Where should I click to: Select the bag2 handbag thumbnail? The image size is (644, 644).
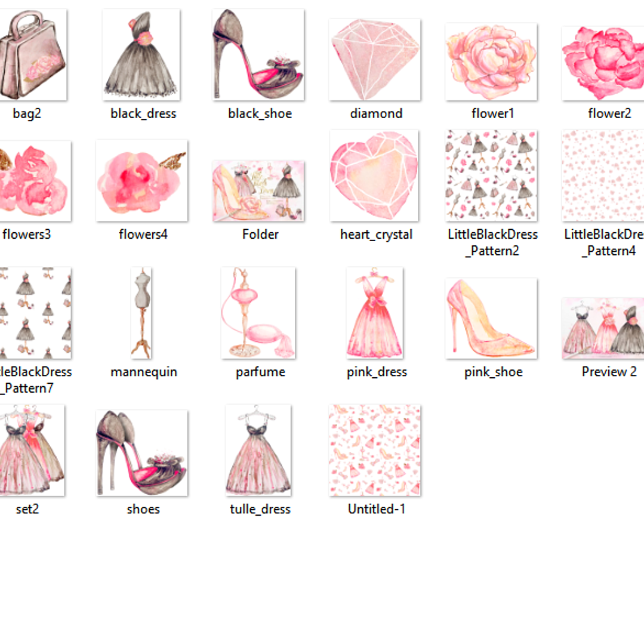click(30, 56)
